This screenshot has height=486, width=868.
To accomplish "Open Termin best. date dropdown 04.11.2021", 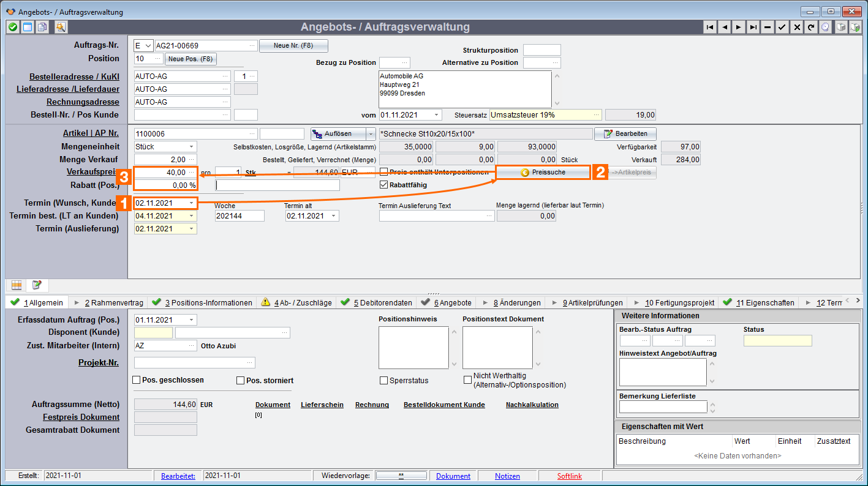I will (192, 215).
